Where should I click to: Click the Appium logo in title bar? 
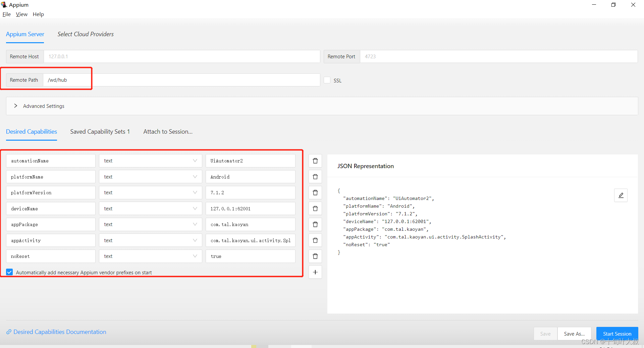[x=4, y=5]
